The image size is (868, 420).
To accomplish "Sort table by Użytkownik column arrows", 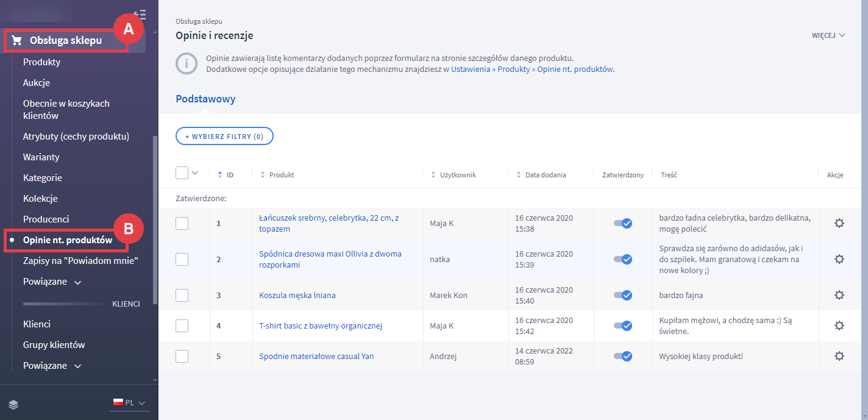I will [x=433, y=175].
